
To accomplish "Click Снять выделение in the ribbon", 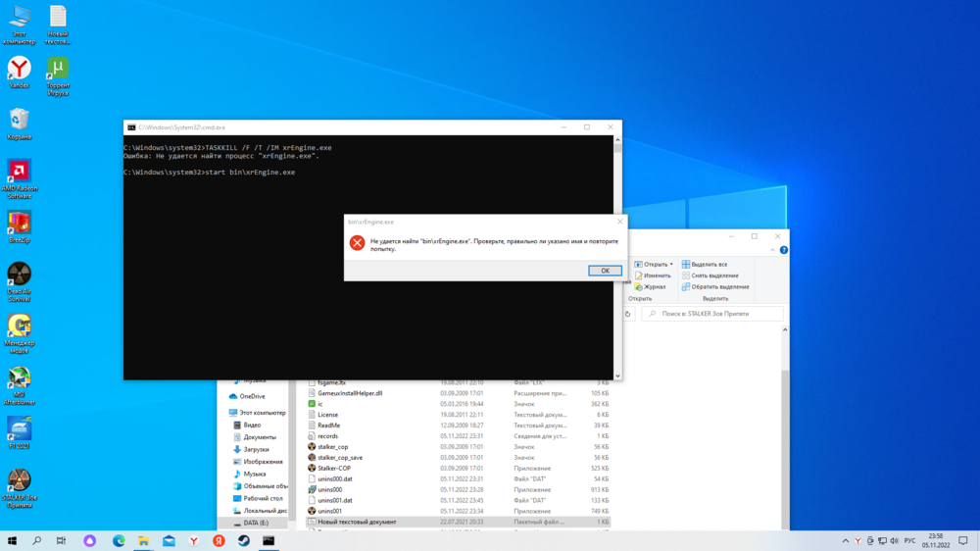I will (x=714, y=275).
